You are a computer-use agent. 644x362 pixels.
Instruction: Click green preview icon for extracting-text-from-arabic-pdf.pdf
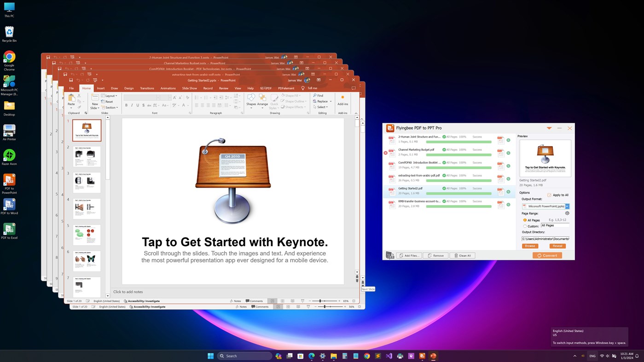[509, 179]
